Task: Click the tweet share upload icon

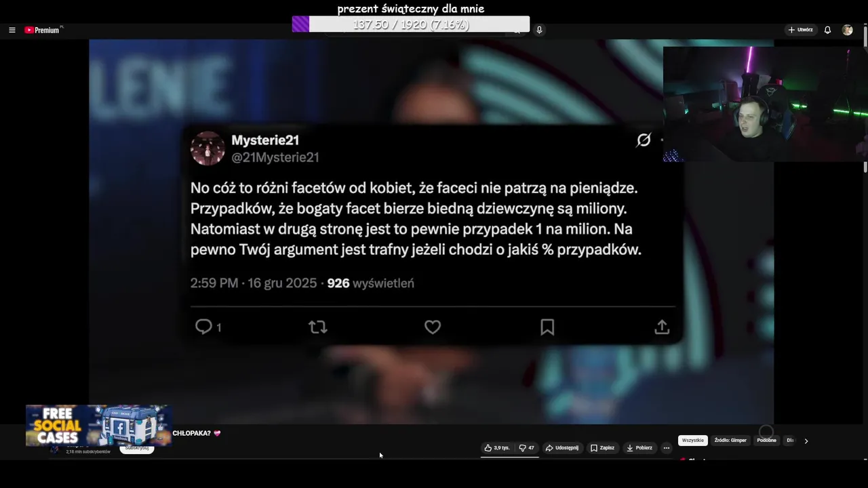Action: click(662, 327)
